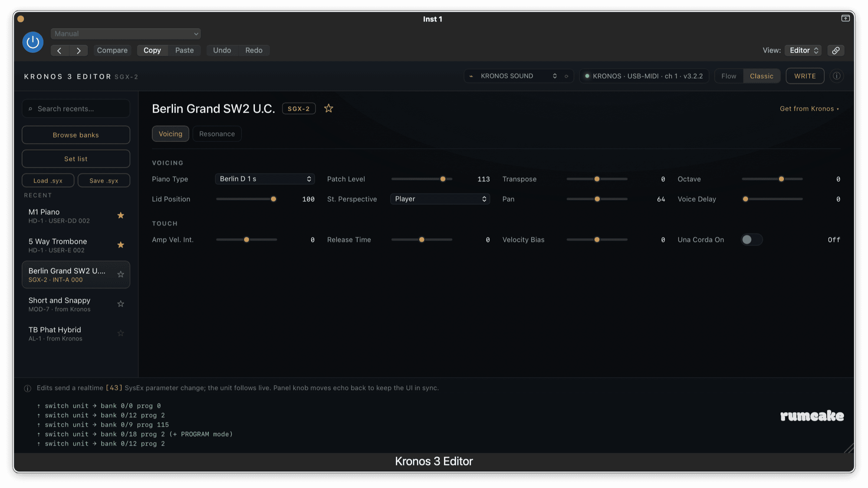Click the small refresh circle beside KRONOS SOUND
The image size is (868, 488).
566,76
